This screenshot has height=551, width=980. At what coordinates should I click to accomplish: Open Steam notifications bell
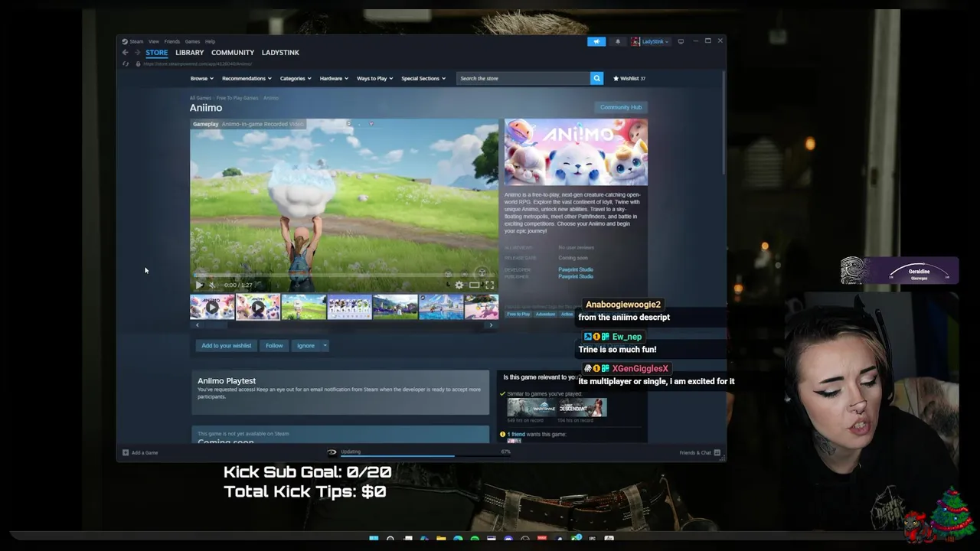[x=618, y=41]
